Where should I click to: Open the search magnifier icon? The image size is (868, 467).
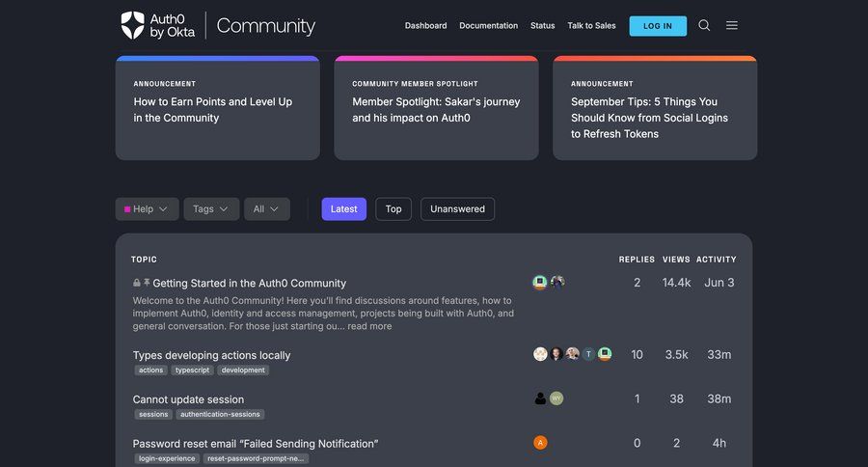coord(704,25)
